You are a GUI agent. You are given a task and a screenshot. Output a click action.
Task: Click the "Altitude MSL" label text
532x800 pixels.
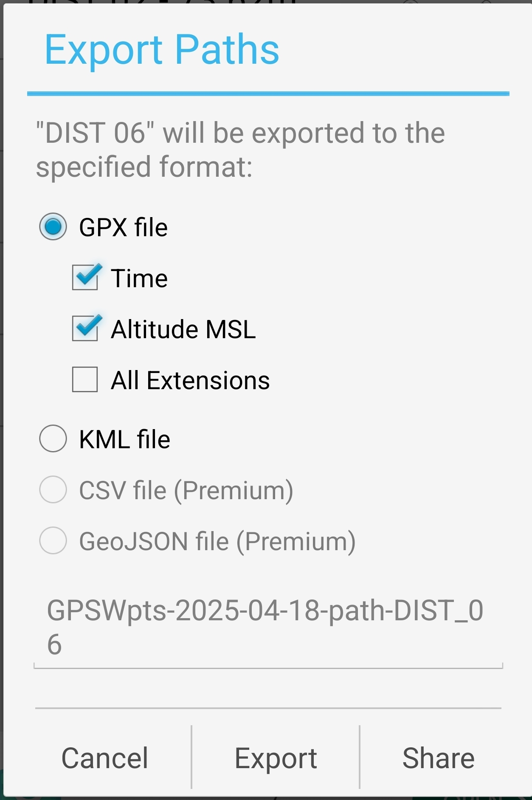coord(183,329)
